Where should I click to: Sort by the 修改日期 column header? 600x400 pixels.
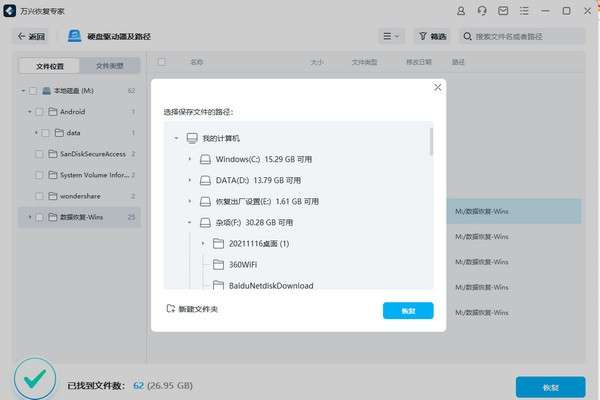[x=419, y=62]
